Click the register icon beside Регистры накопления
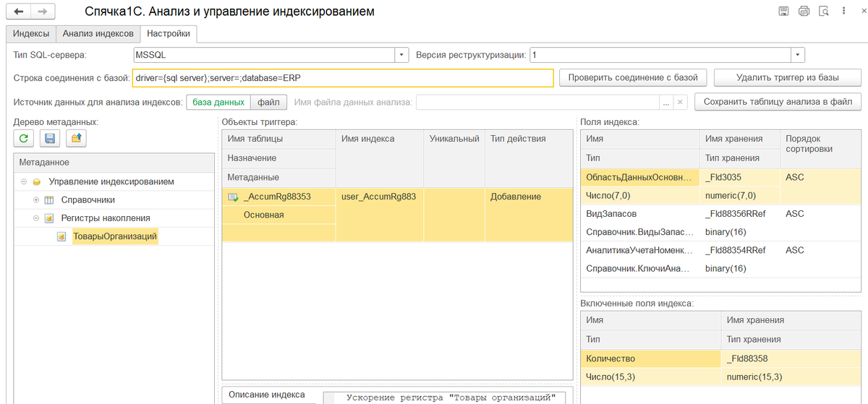Viewport: 868px width, 404px height. 49,218
